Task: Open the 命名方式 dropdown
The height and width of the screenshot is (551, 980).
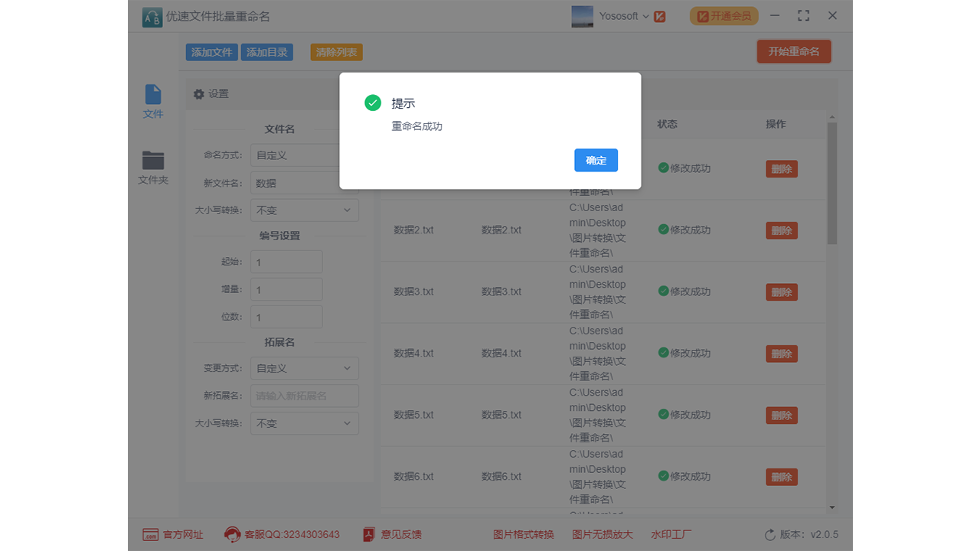Action: (305, 155)
